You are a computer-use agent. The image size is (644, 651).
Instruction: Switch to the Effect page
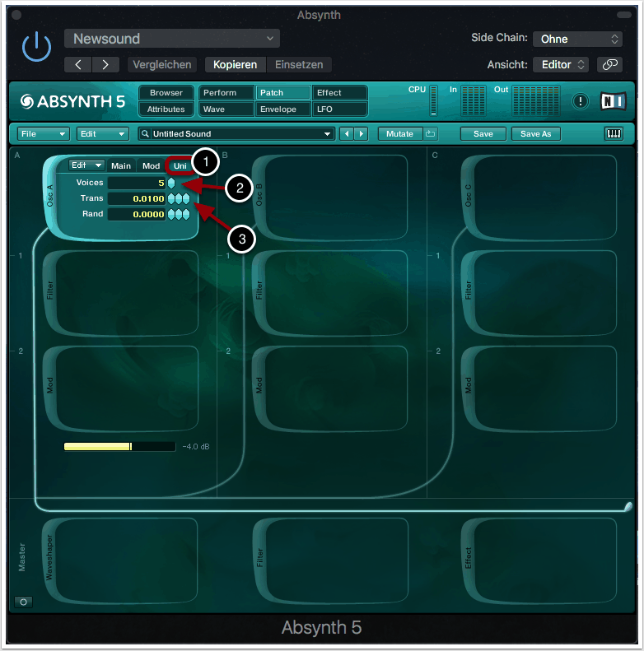coord(340,92)
